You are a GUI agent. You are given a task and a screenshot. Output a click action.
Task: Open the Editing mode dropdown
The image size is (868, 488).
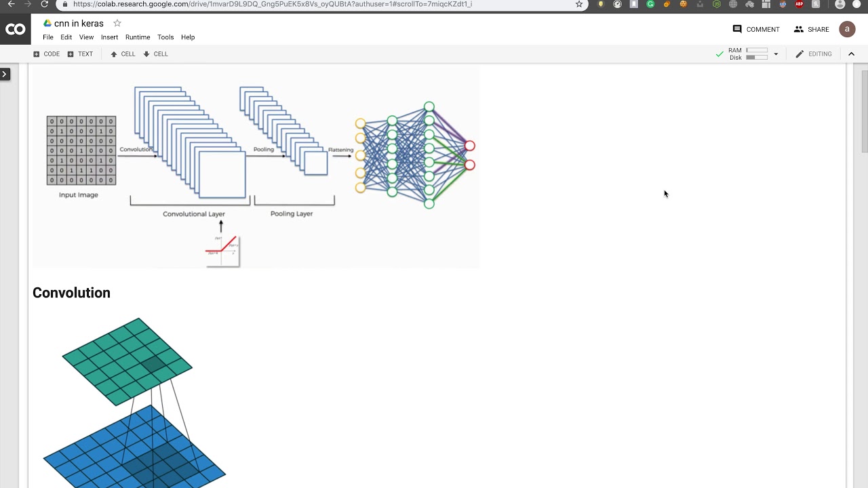814,54
